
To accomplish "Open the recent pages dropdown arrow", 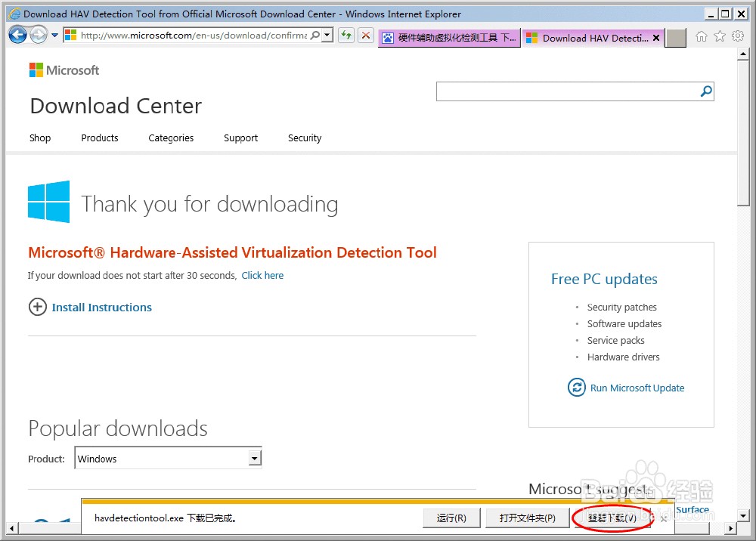I will [x=54, y=36].
